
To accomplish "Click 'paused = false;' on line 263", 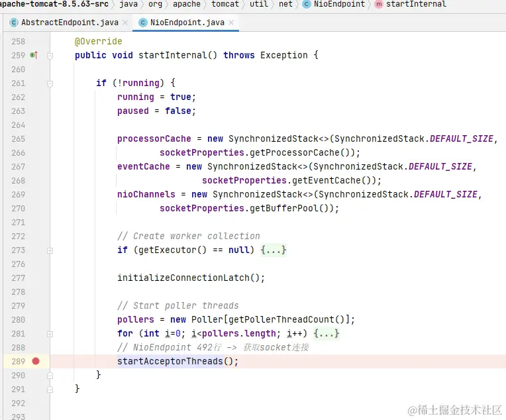I will [156, 111].
